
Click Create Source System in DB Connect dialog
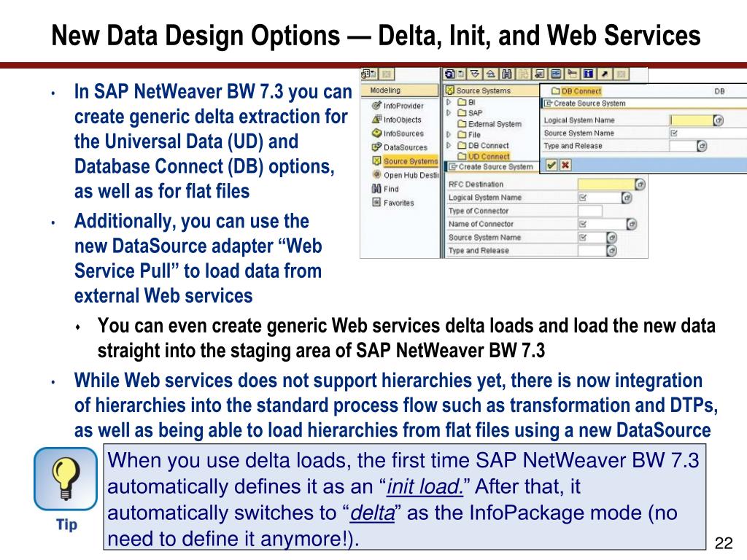click(x=589, y=104)
